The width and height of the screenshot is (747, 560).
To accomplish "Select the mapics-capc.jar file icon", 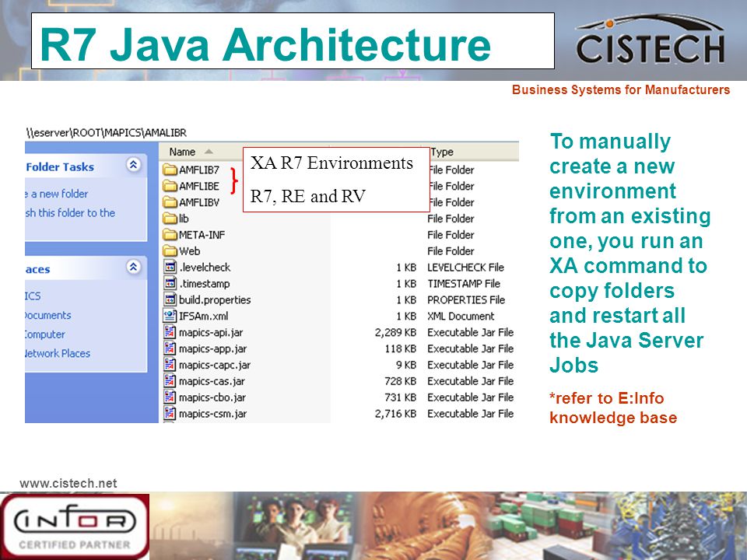I will [170, 364].
